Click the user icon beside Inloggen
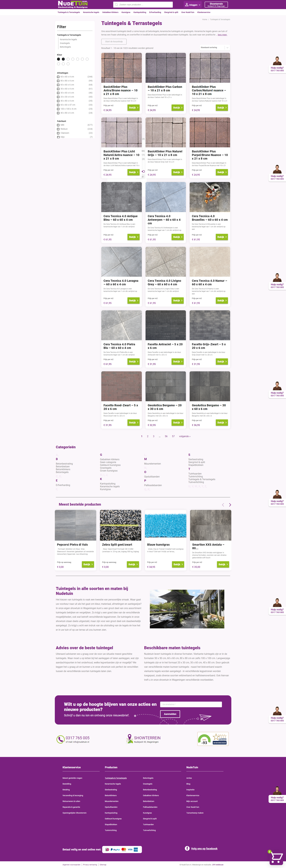The height and width of the screenshot is (868, 286). coord(186,5)
